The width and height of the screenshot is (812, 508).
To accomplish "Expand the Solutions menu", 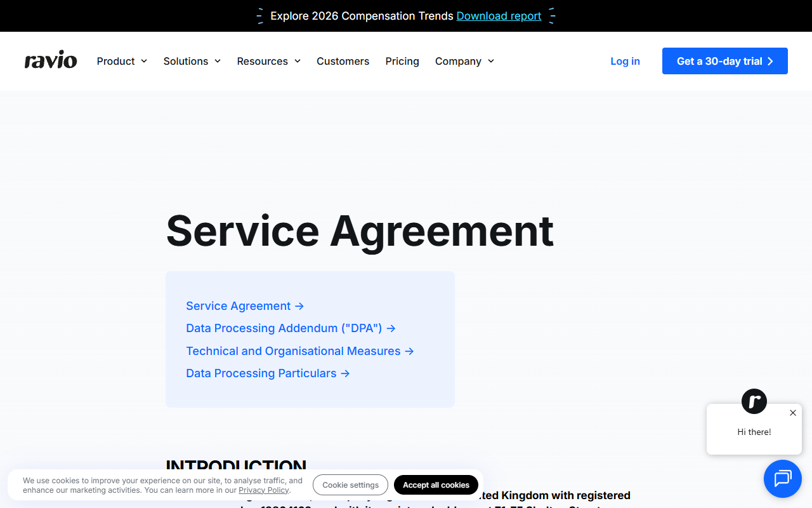I will pyautogui.click(x=192, y=61).
